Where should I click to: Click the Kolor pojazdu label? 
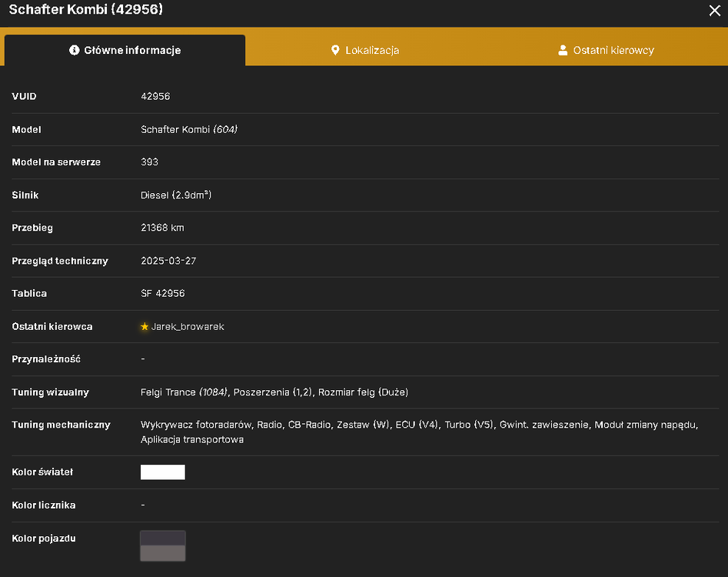coord(44,539)
